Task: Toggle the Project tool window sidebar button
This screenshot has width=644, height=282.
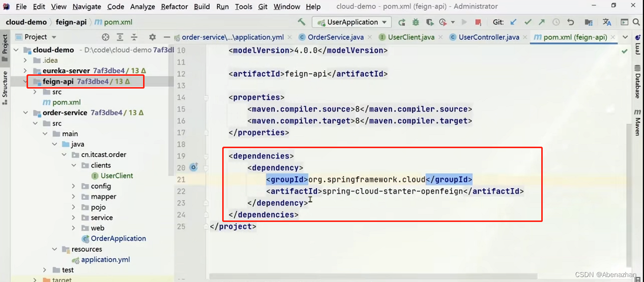Action: click(5, 47)
